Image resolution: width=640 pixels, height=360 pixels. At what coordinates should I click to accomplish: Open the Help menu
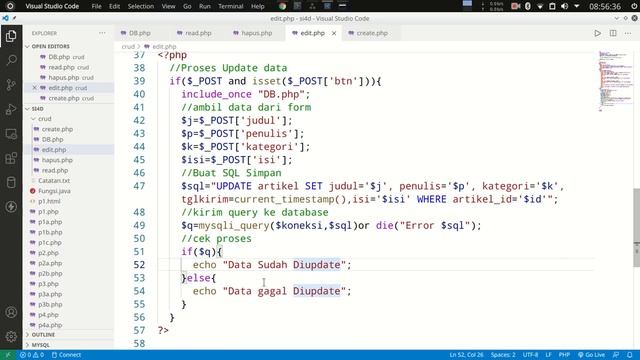(257, 6)
